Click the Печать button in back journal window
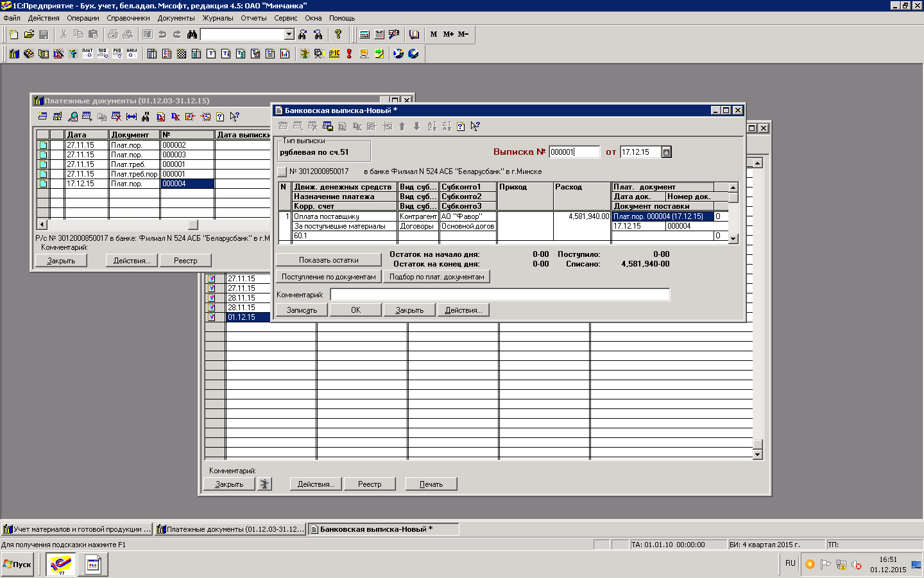 point(431,484)
